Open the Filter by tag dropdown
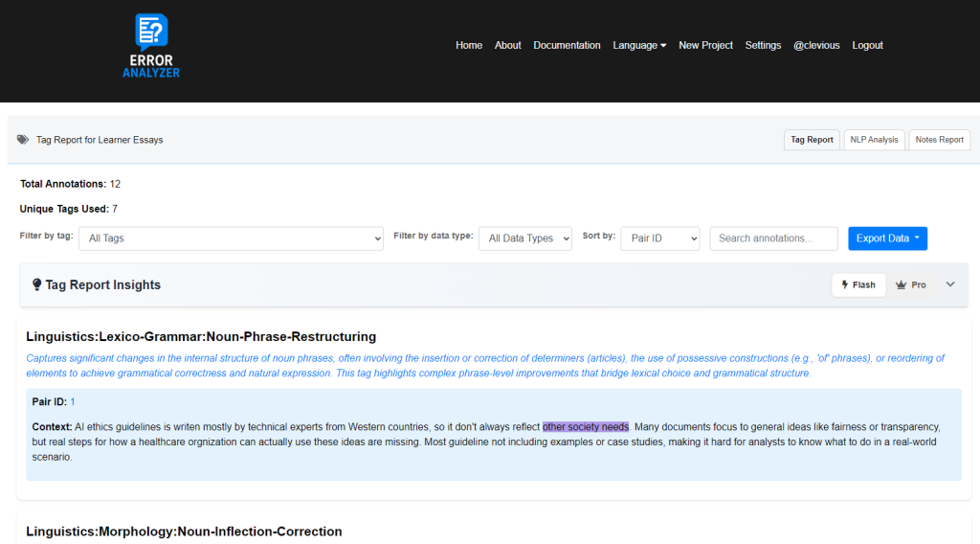 point(231,238)
